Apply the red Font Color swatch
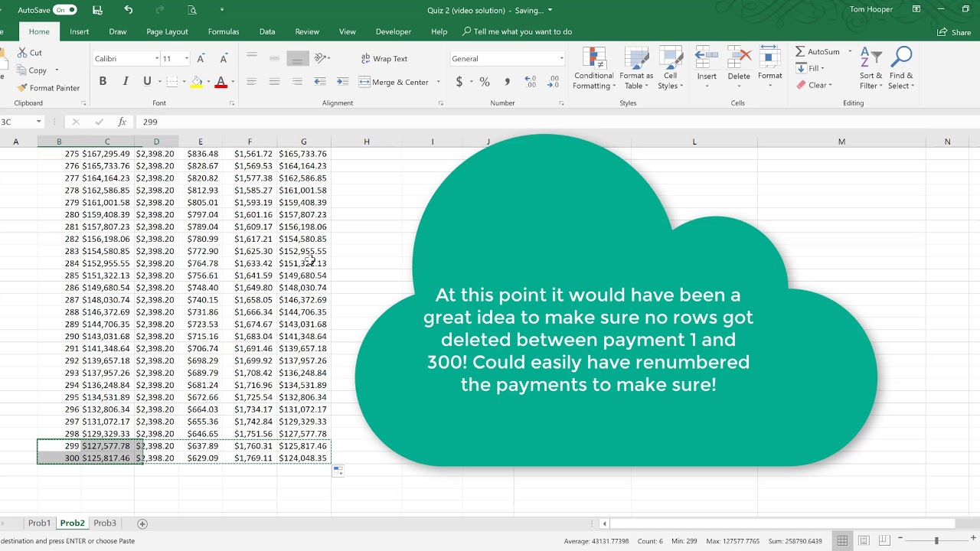 click(x=221, y=82)
